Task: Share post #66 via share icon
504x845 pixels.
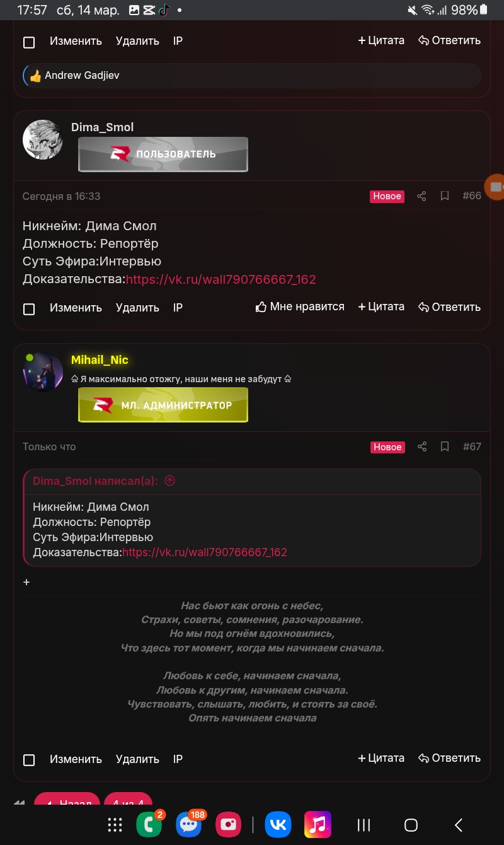Action: (422, 196)
